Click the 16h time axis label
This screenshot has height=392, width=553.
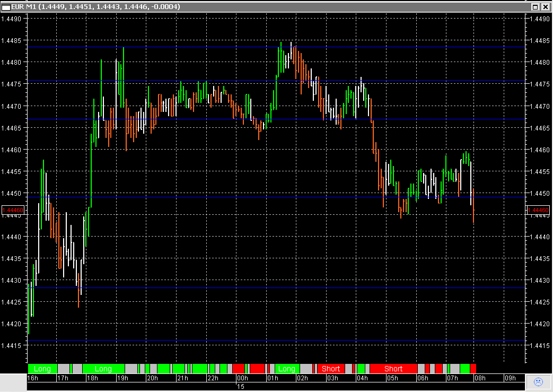[33, 378]
